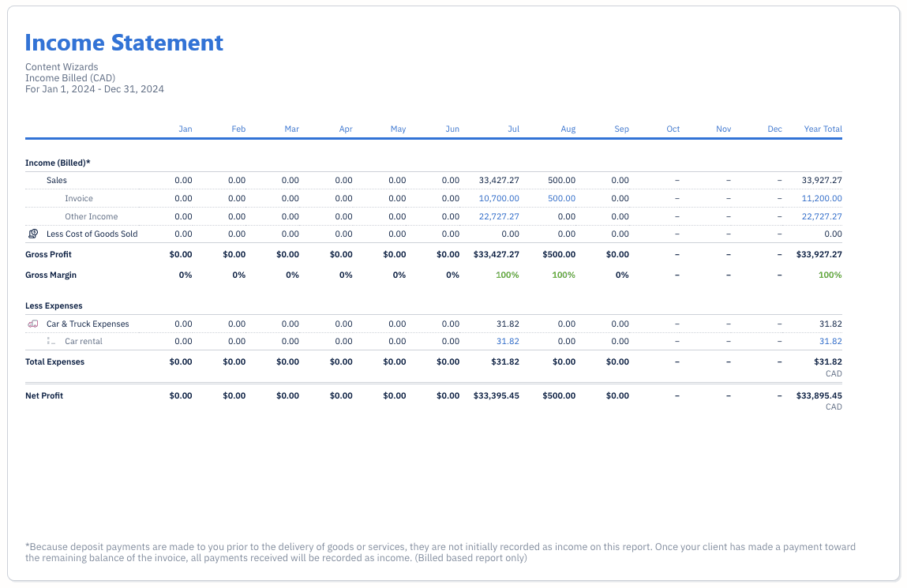
Task: Click the Car rental sub-item icon
Action: click(51, 341)
